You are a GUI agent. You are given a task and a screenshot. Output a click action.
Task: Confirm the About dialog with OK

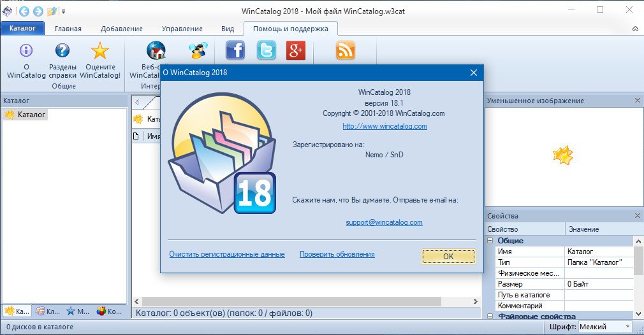[x=448, y=256]
